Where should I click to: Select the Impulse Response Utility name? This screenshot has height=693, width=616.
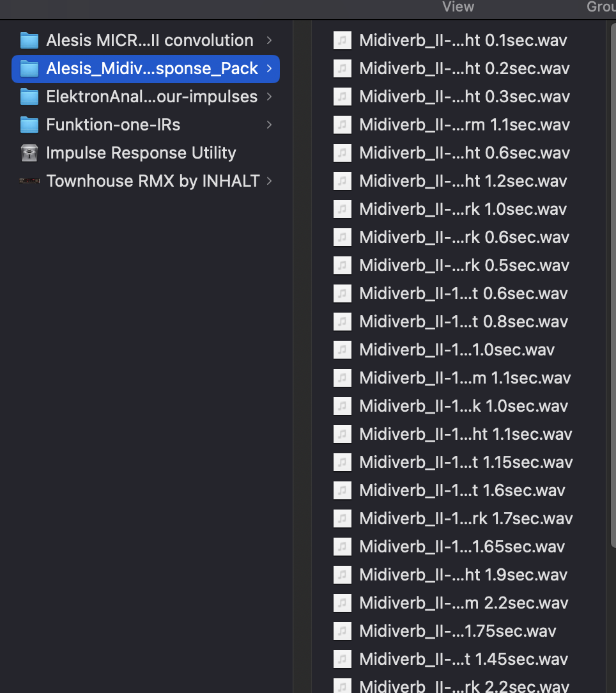141,153
